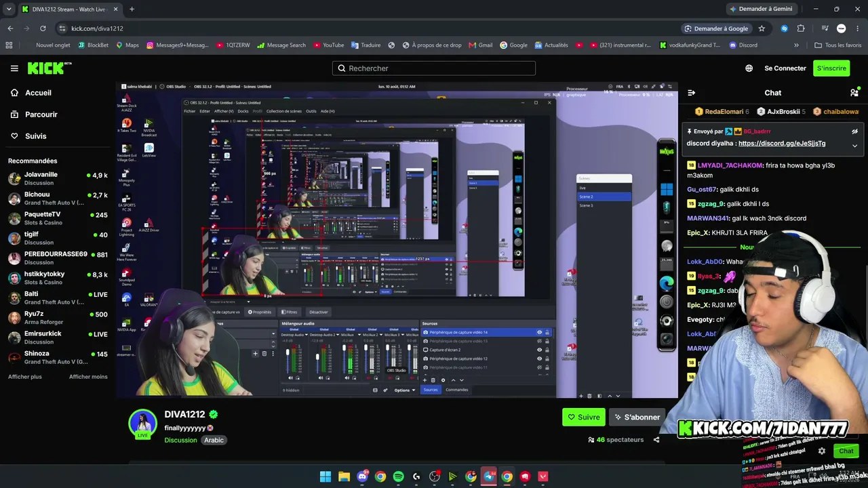Open the discord.gg invite link in chat
This screenshot has height=488, width=868.
[x=782, y=144]
